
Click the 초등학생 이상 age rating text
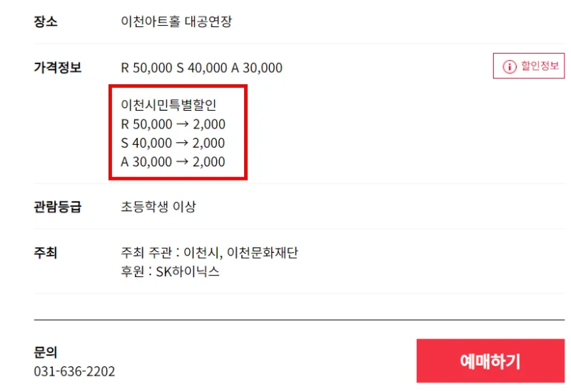[158, 206]
